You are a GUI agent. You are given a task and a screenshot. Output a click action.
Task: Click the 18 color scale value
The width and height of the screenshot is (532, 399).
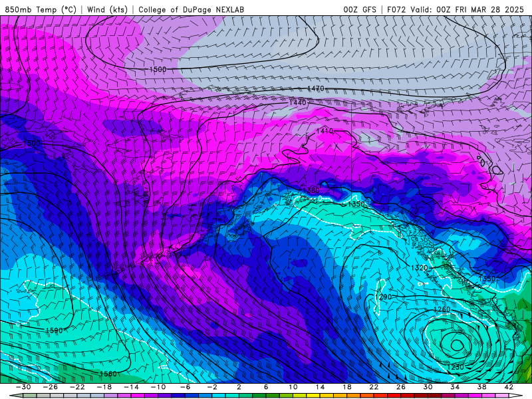tap(346, 387)
